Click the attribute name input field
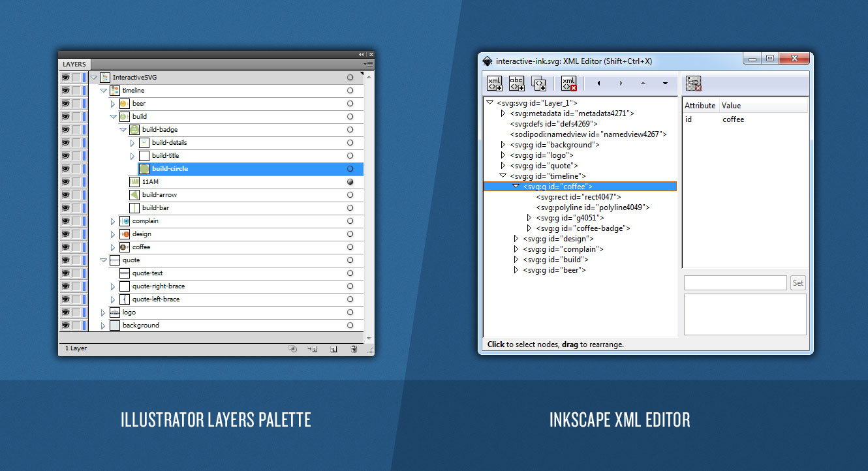The image size is (868, 471). 736,283
